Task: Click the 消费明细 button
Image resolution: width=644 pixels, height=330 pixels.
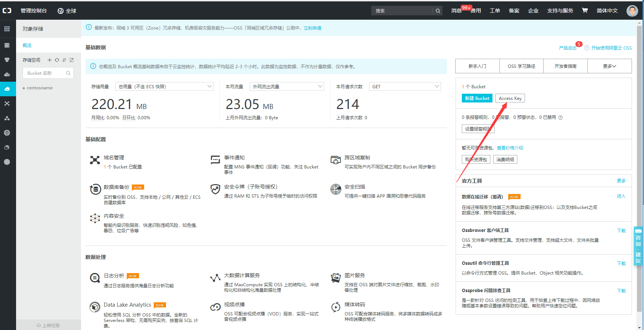Action: coord(505,159)
